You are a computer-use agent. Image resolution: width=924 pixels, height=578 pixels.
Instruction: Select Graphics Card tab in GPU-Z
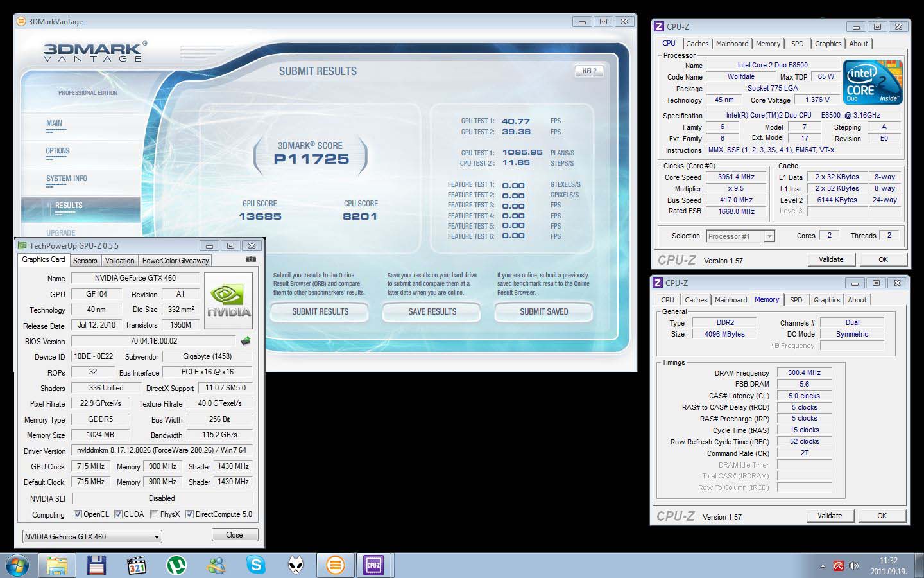click(44, 259)
